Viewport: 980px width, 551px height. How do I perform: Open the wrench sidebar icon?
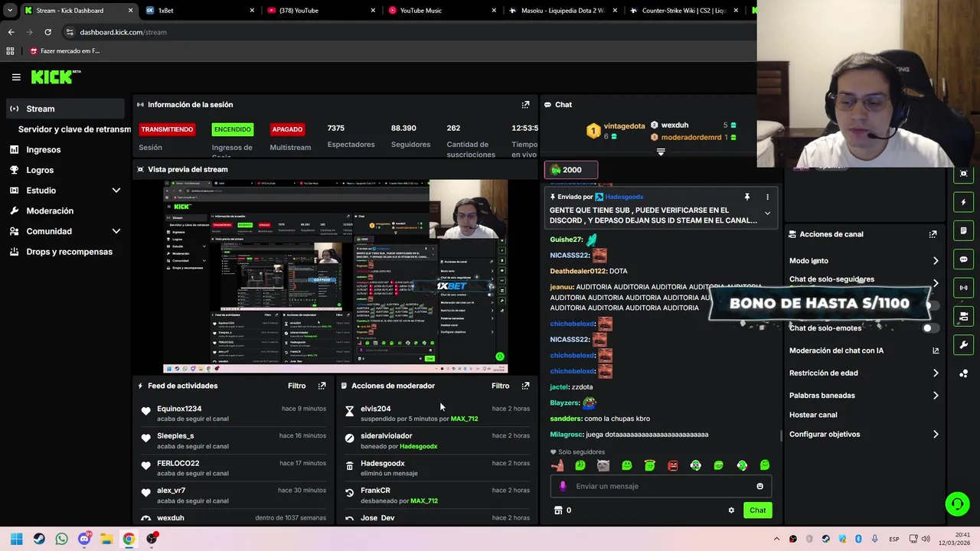click(x=963, y=344)
